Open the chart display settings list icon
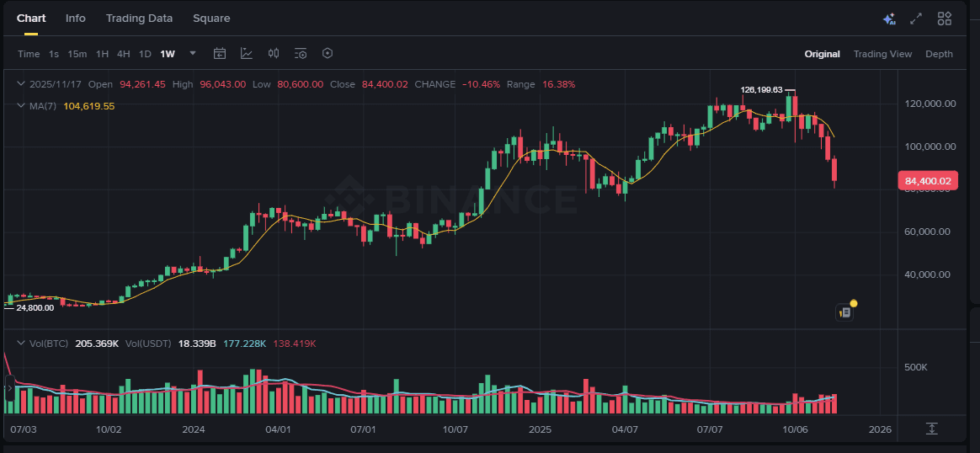 pyautogui.click(x=301, y=54)
